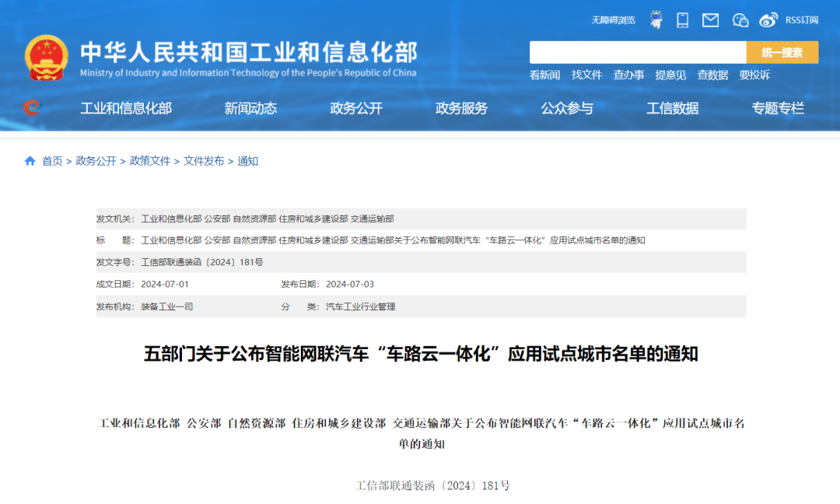Image resolution: width=840 pixels, height=504 pixels.
Task: Open the WeChat icon in header
Action: [x=740, y=20]
